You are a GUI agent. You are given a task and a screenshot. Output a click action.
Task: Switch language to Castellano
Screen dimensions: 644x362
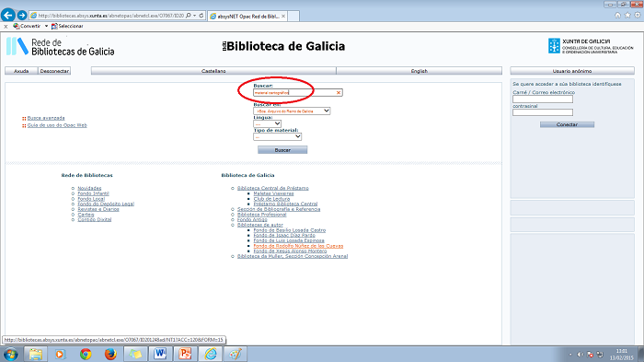(x=213, y=71)
